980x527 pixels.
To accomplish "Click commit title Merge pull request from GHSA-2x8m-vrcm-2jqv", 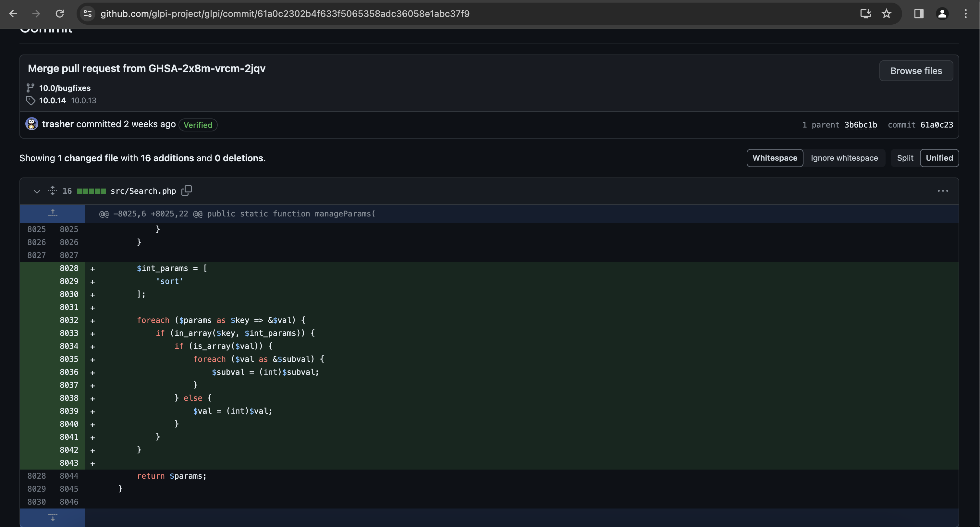I will 146,68.
